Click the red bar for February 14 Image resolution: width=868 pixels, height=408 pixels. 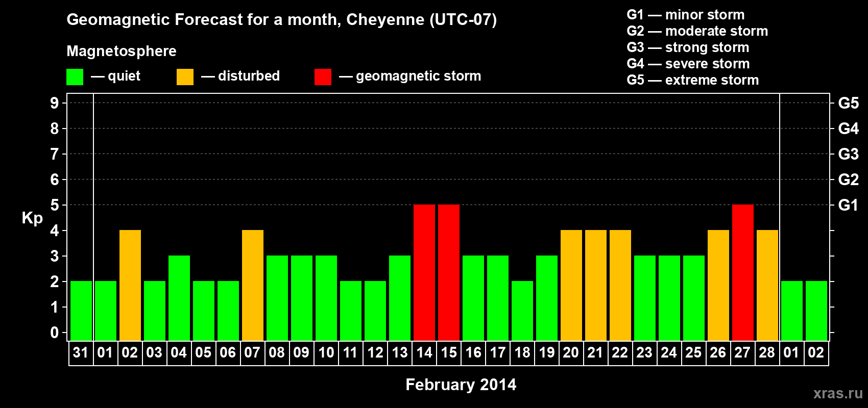424,272
